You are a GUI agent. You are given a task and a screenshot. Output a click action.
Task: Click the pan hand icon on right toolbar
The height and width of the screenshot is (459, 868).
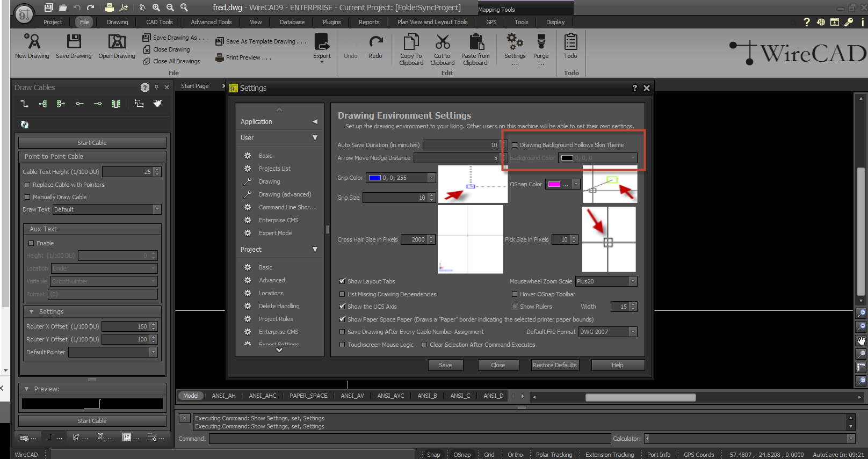(861, 341)
